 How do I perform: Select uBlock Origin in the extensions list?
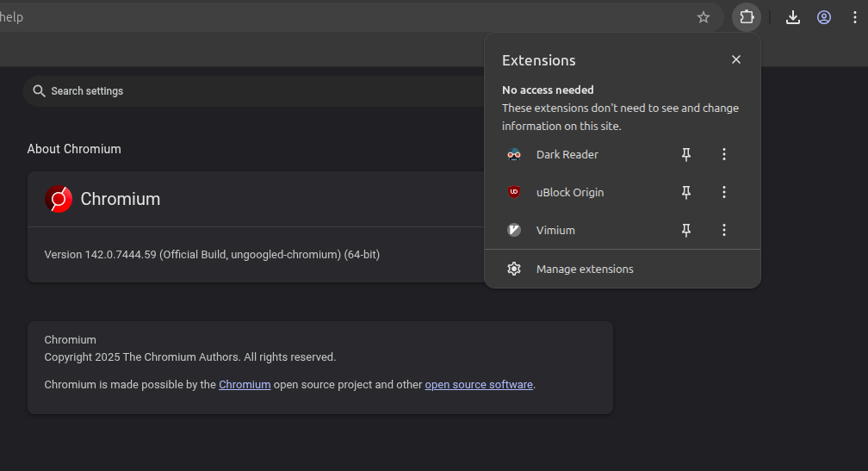(x=570, y=192)
